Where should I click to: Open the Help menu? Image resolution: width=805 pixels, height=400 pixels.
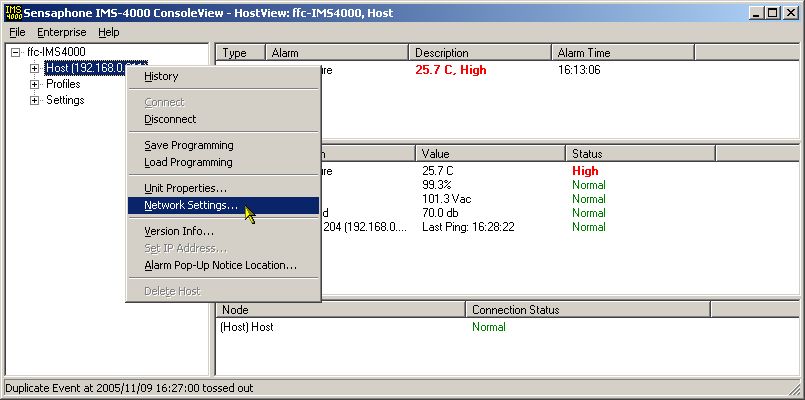(x=109, y=32)
